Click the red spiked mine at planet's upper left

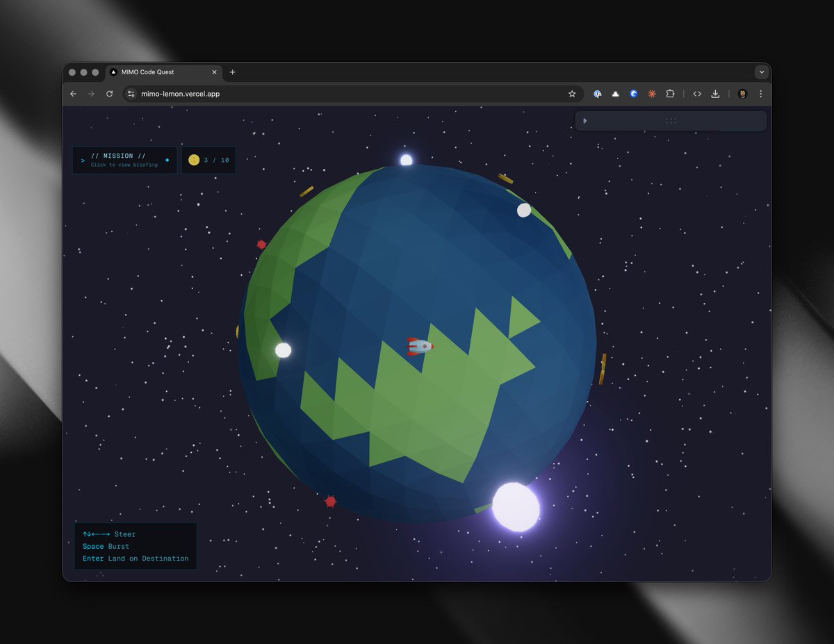click(x=261, y=245)
